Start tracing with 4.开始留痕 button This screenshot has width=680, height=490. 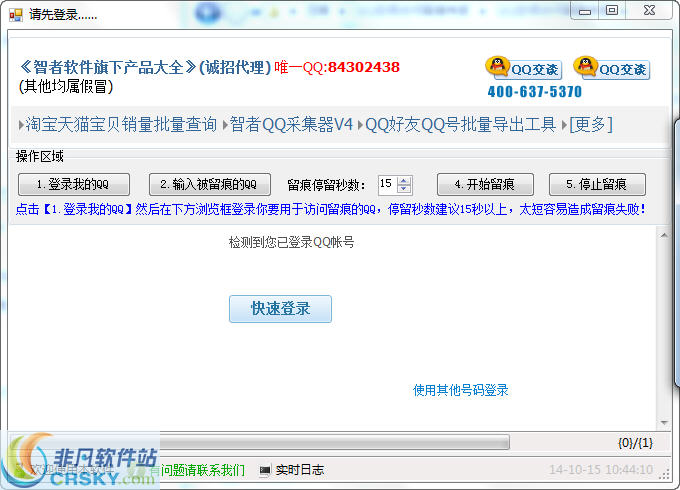(x=485, y=184)
